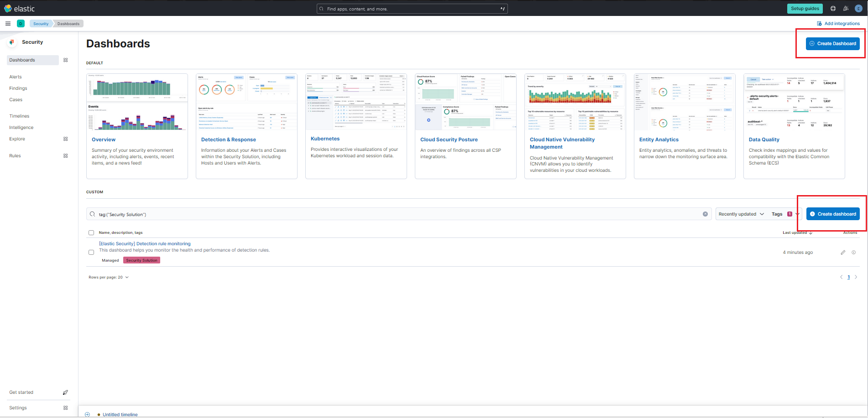Click Security breadcrumb
The width and height of the screenshot is (868, 418).
[41, 24]
